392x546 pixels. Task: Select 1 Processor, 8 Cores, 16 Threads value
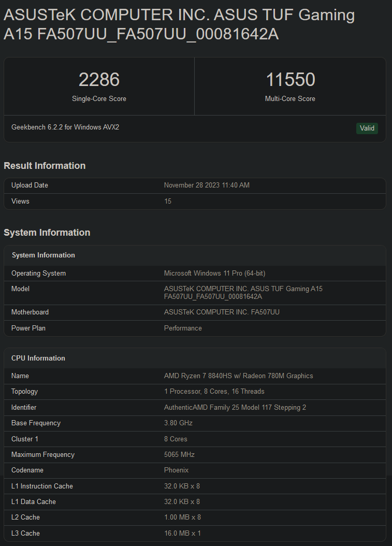coord(214,392)
